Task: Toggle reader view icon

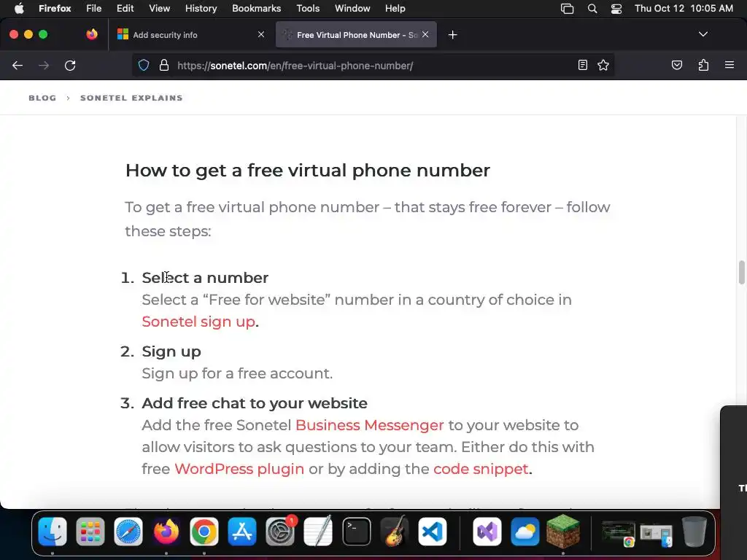Action: (x=582, y=65)
